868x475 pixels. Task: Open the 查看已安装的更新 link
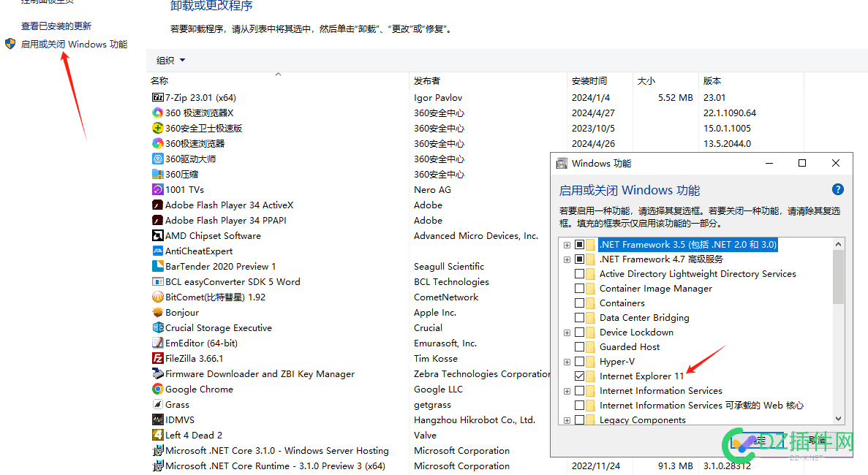tap(56, 26)
